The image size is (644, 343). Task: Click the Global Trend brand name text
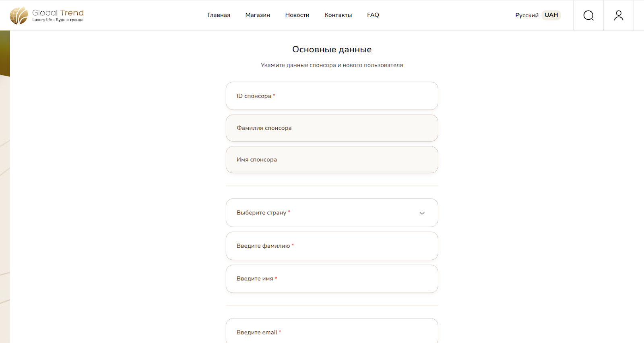point(58,13)
